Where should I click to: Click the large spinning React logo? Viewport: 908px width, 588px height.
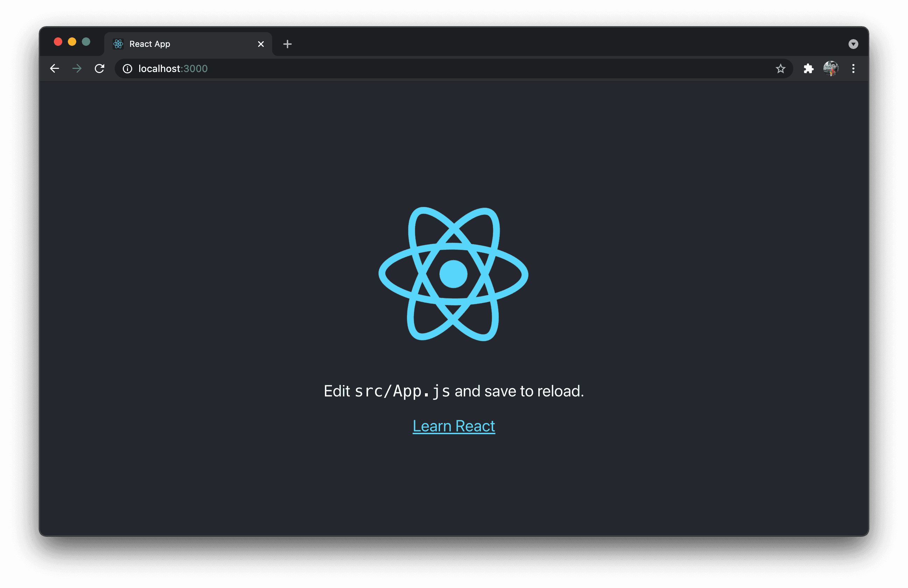coord(453,274)
